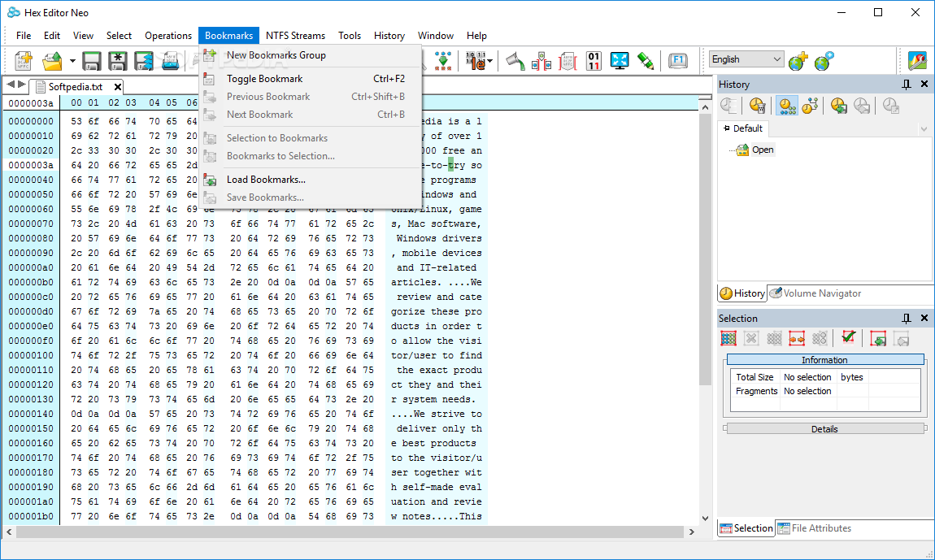Switch to the History panel tab

742,293
